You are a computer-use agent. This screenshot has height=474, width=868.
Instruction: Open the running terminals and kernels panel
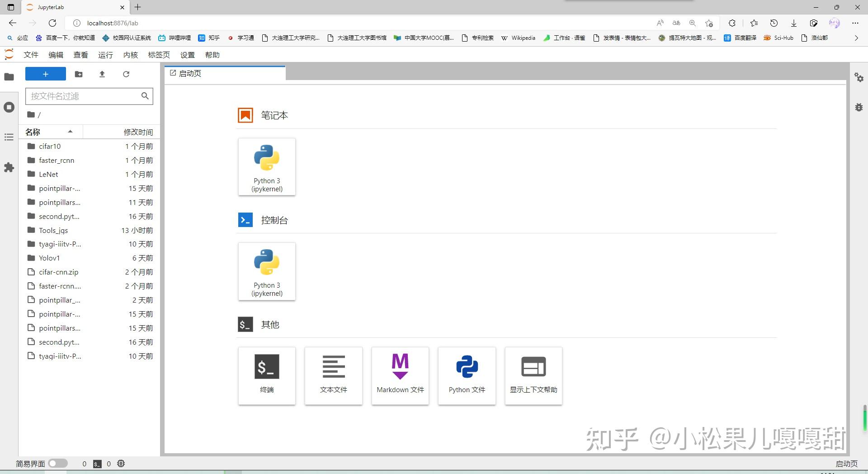9,107
